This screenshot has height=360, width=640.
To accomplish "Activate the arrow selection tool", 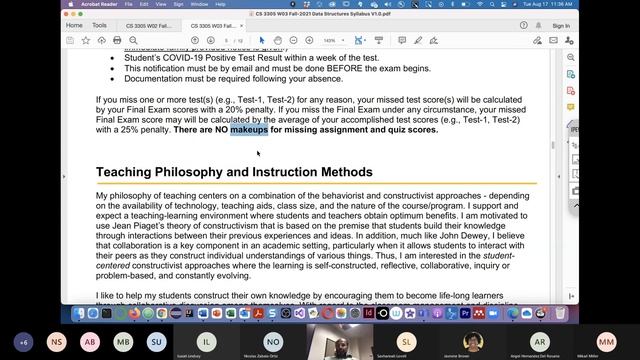I will click(x=262, y=40).
